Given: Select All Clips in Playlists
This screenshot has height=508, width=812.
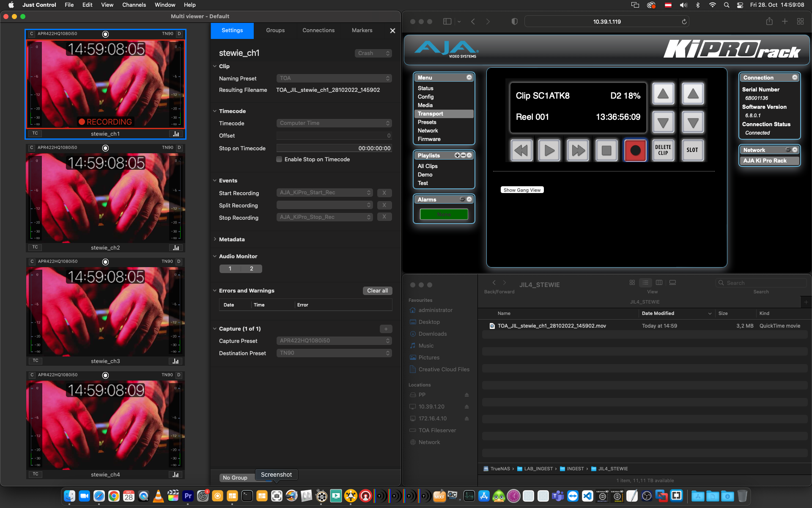Looking at the screenshot, I should point(428,166).
